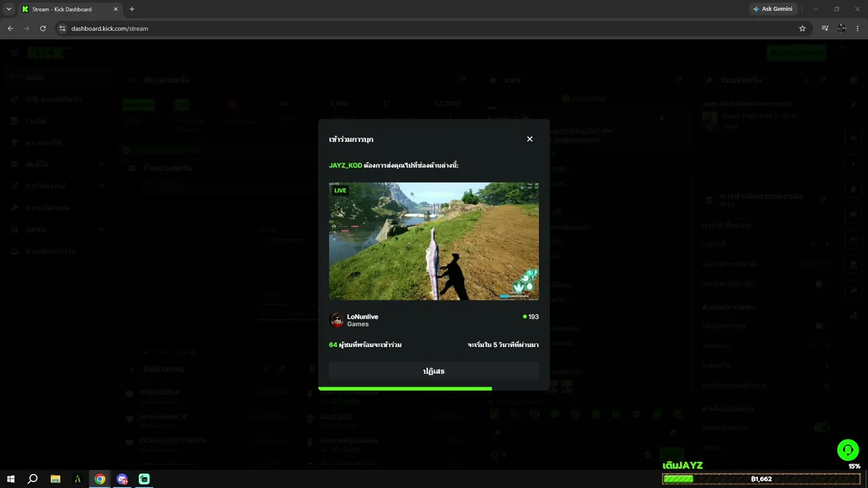Viewport: 868px width, 488px height.
Task: Open the Windows Start menu
Action: click(x=11, y=479)
